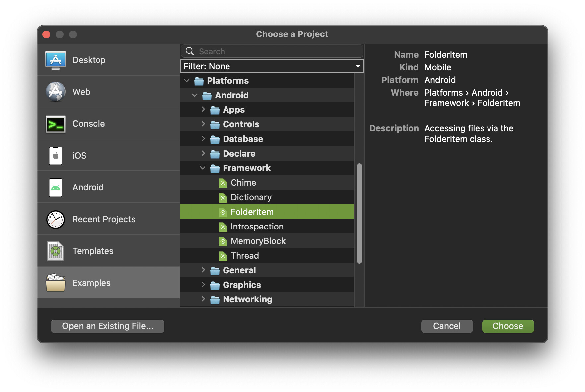Viewport: 585px width, 392px height.
Task: Click the Controls folder icon
Action: (x=215, y=125)
